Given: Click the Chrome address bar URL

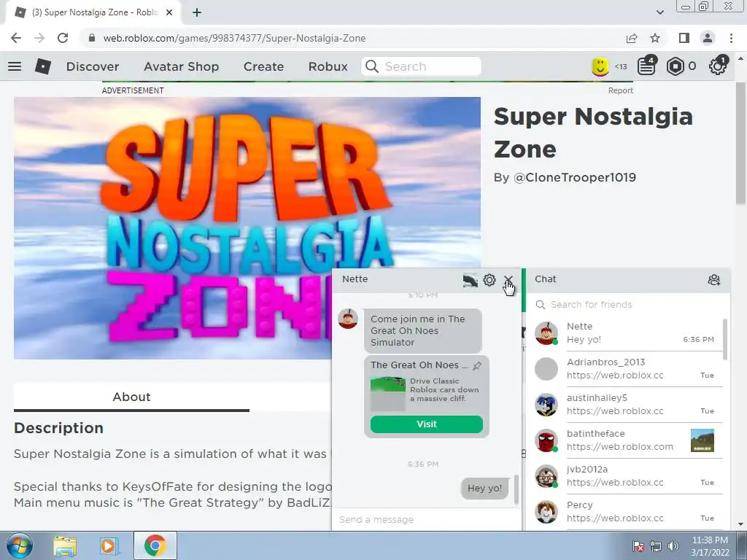Looking at the screenshot, I should click(x=234, y=38).
